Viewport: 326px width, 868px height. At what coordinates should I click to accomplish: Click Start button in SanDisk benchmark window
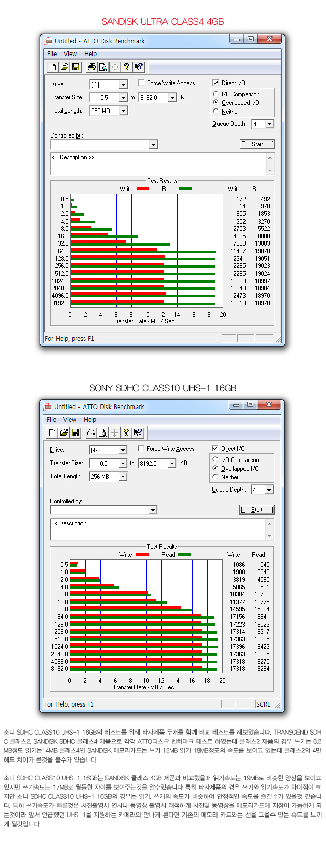click(x=257, y=144)
